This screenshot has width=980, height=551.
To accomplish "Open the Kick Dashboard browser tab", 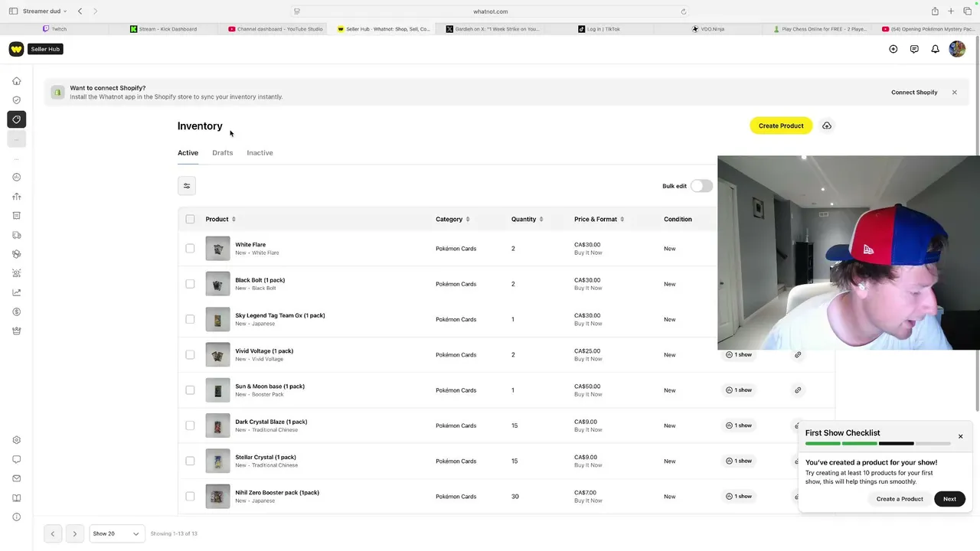I will [x=162, y=29].
